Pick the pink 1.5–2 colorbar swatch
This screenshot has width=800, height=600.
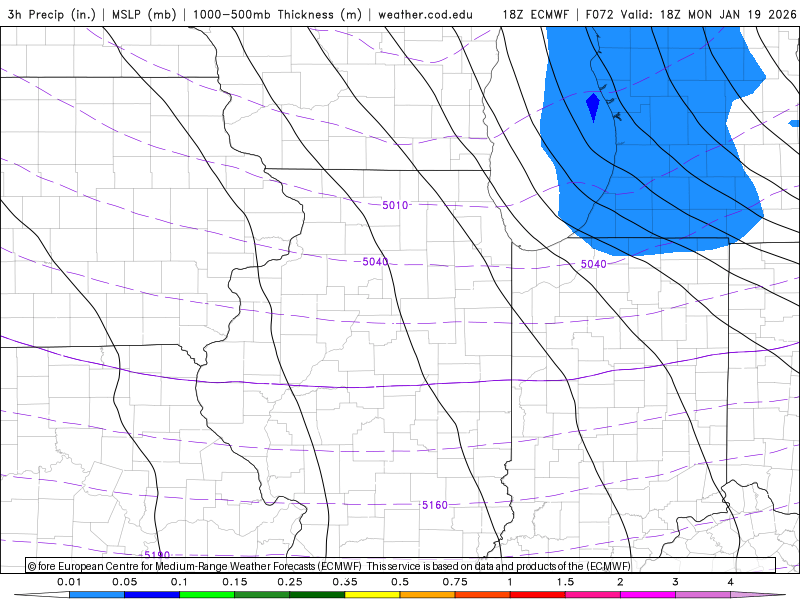593,595
